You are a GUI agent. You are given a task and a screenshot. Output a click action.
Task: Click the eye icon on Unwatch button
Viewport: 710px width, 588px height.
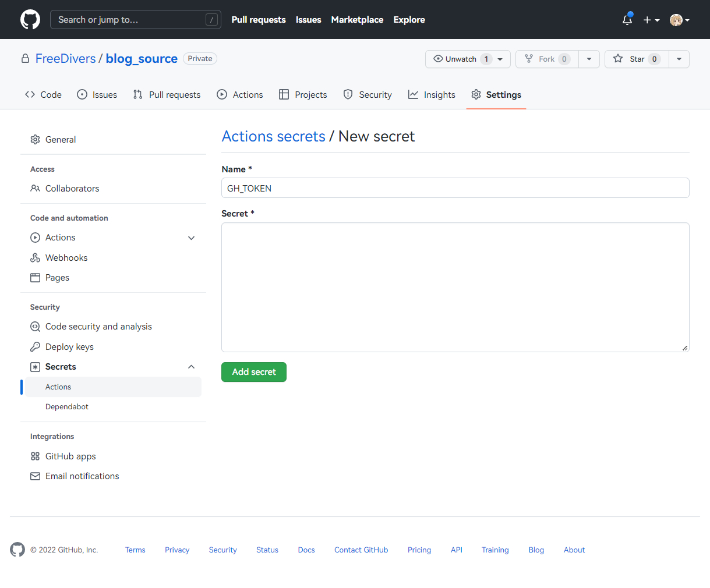pyautogui.click(x=438, y=59)
